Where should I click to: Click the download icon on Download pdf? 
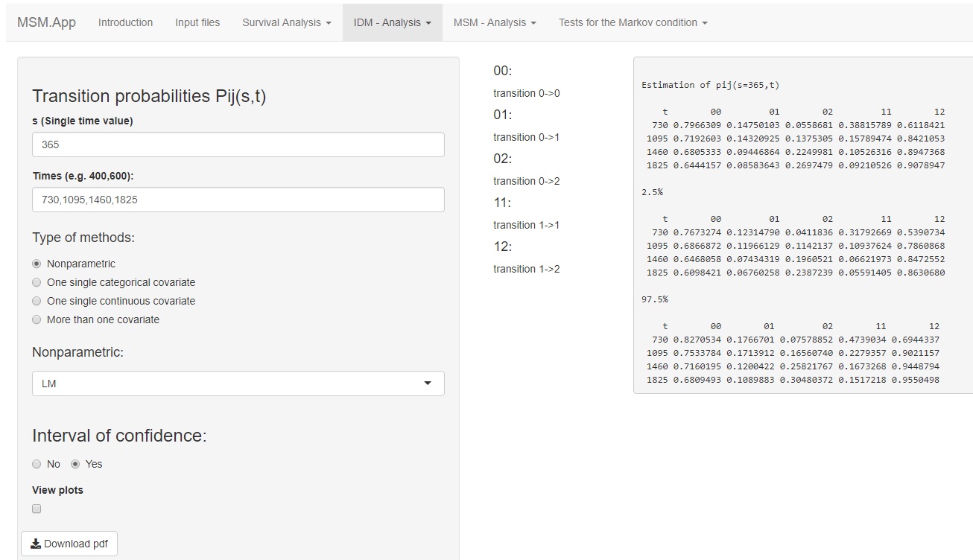coord(35,544)
